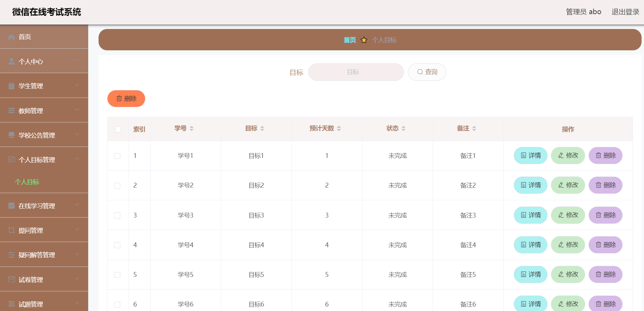Click the sort arrows on 学号 column

coord(192,128)
